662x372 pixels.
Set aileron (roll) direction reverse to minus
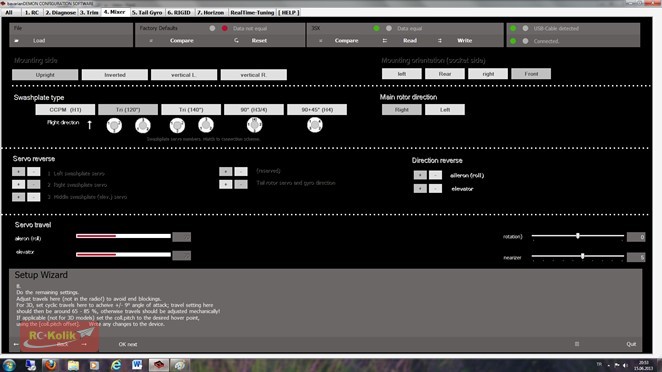click(435, 175)
